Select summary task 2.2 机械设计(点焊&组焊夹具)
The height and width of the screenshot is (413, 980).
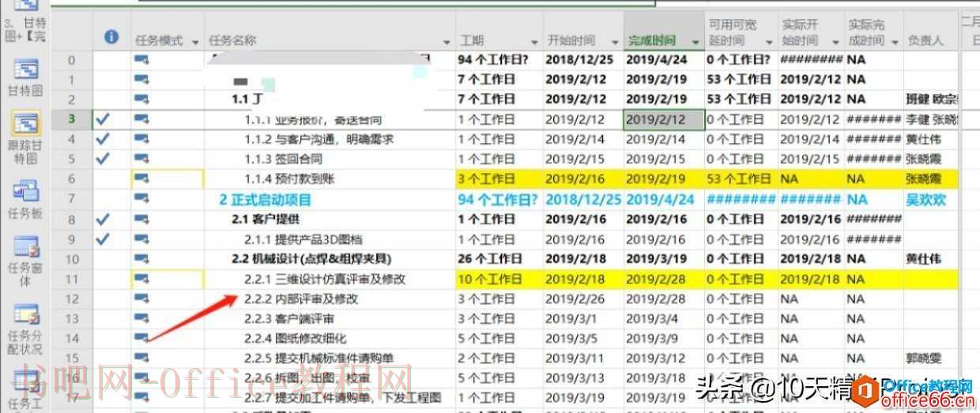click(311, 259)
